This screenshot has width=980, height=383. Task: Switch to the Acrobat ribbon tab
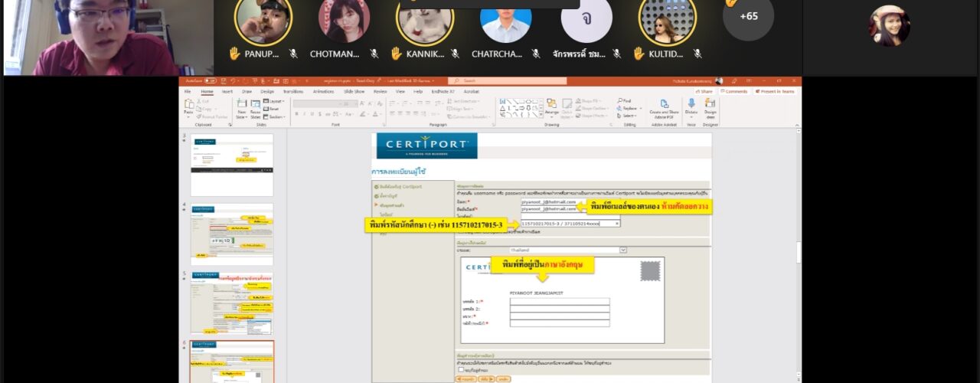(x=471, y=91)
